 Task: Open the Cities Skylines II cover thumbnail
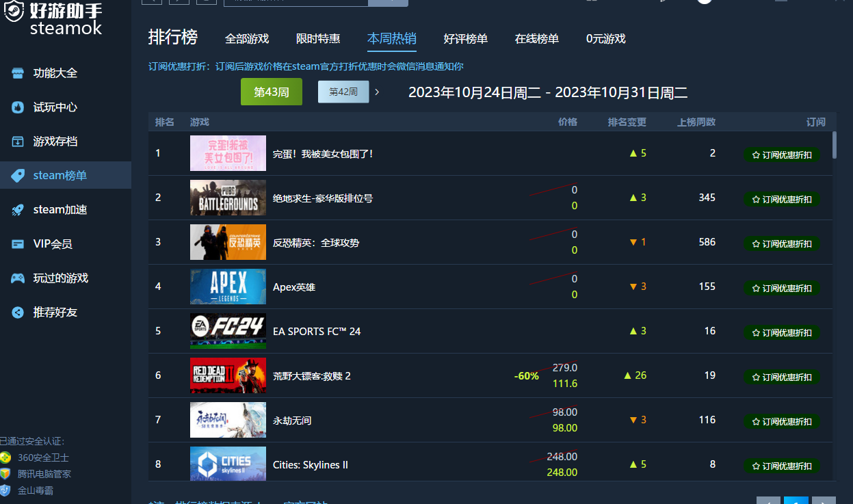tap(228, 464)
